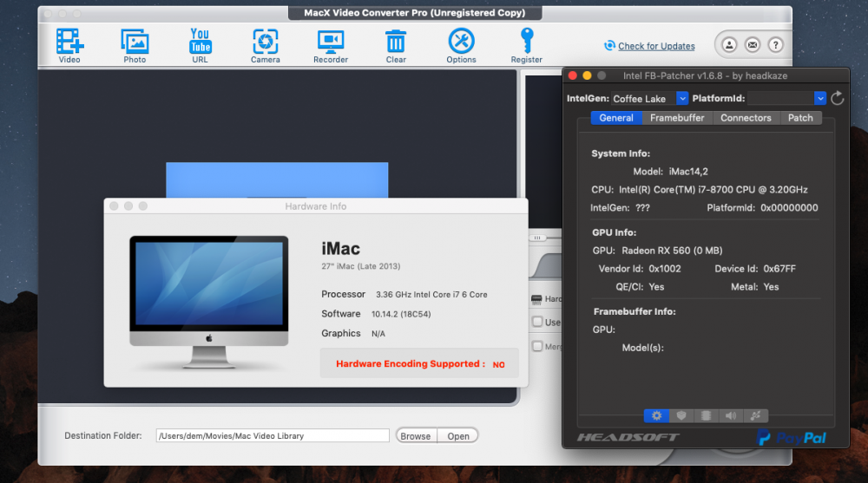Launch the Camera capture tool

click(x=265, y=45)
